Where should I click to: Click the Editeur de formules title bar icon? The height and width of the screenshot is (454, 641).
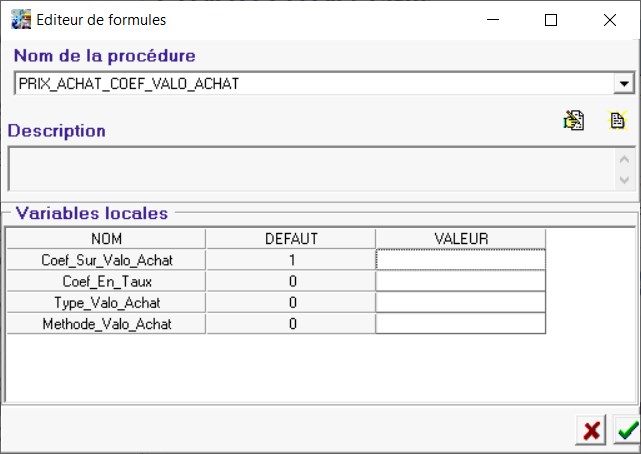[x=17, y=19]
